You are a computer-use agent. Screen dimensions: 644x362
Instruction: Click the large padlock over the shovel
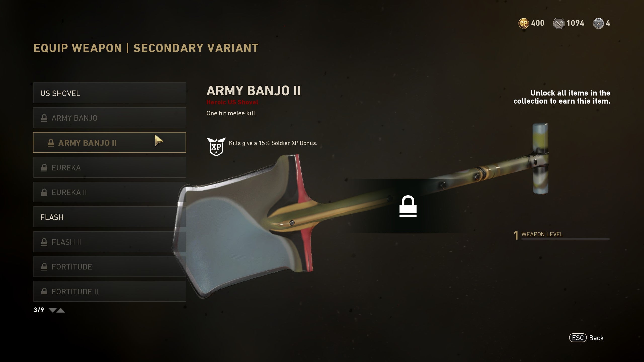(x=408, y=206)
